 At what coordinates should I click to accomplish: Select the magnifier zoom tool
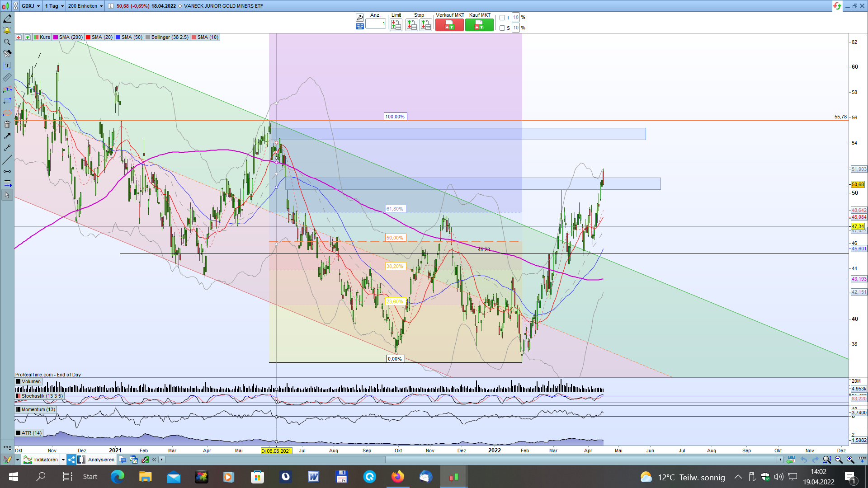tap(7, 42)
